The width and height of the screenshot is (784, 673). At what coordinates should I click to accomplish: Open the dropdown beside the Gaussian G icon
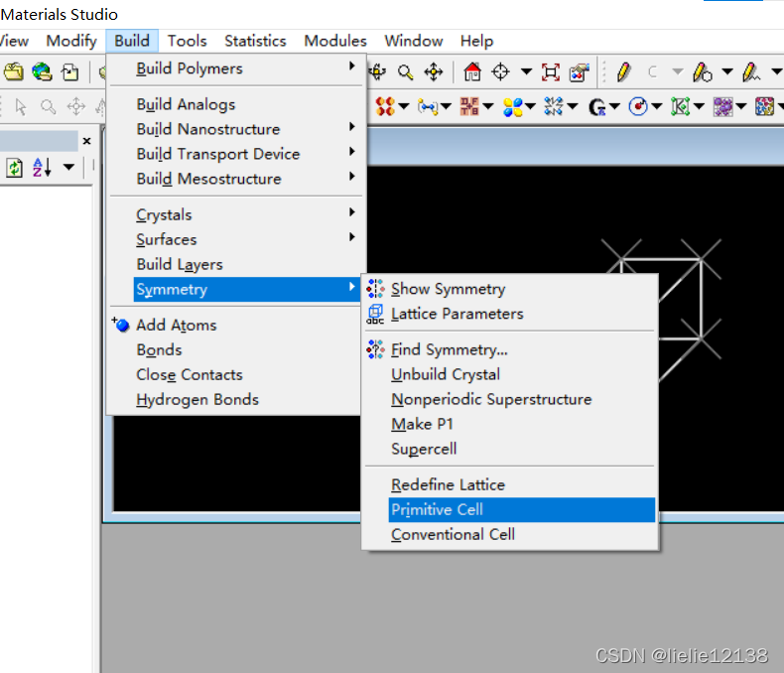614,106
